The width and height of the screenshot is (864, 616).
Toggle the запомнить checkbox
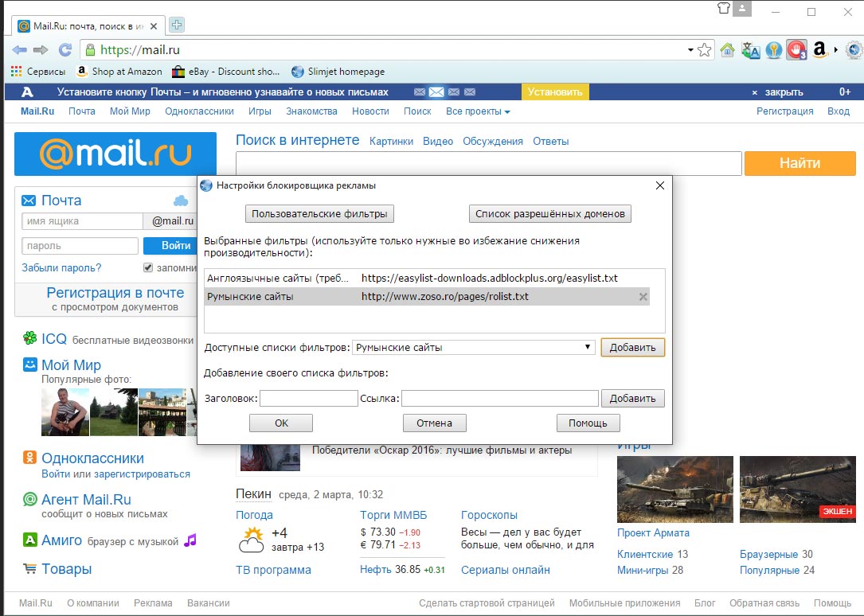click(x=147, y=267)
